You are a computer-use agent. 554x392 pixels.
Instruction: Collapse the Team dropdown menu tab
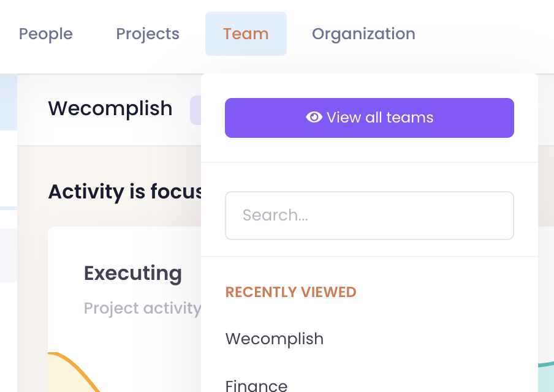[246, 34]
